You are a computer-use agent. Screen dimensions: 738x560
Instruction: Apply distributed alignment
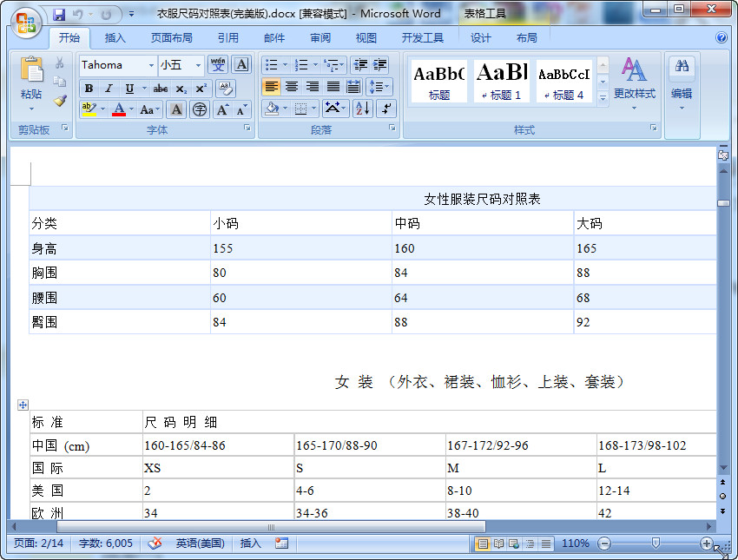[353, 87]
